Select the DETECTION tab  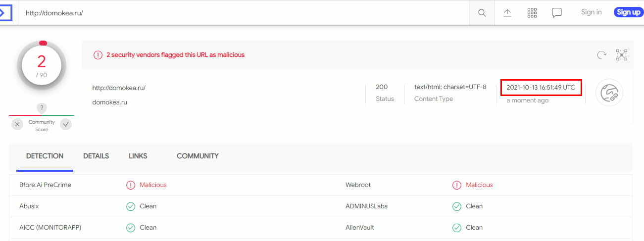click(x=45, y=156)
